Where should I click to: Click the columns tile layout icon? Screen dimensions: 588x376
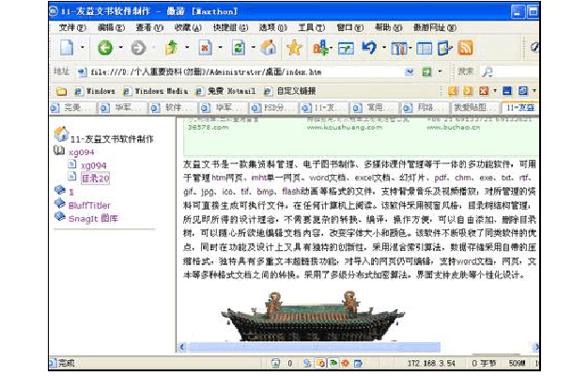pyautogui.click(x=398, y=48)
